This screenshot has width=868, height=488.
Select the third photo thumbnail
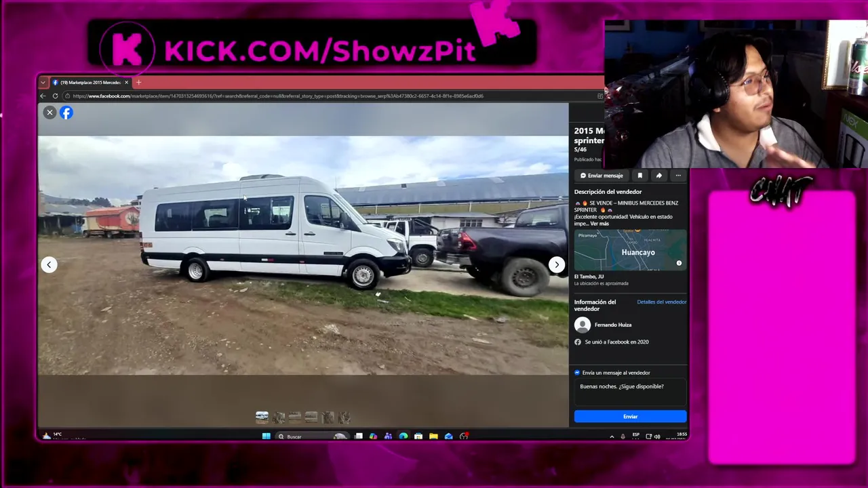pyautogui.click(x=294, y=417)
